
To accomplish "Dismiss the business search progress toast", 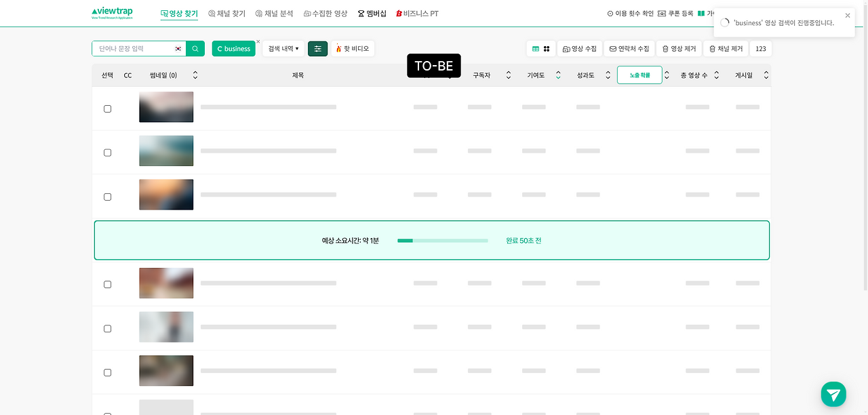I will [847, 16].
